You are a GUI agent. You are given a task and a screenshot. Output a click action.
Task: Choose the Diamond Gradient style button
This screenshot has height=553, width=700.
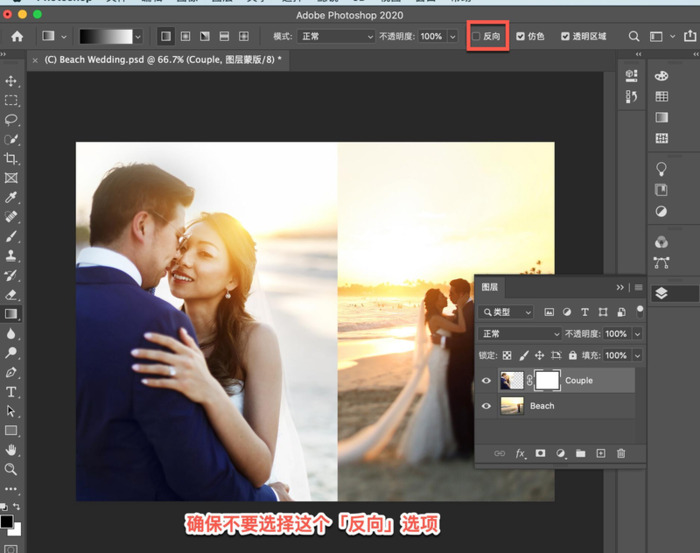point(244,36)
